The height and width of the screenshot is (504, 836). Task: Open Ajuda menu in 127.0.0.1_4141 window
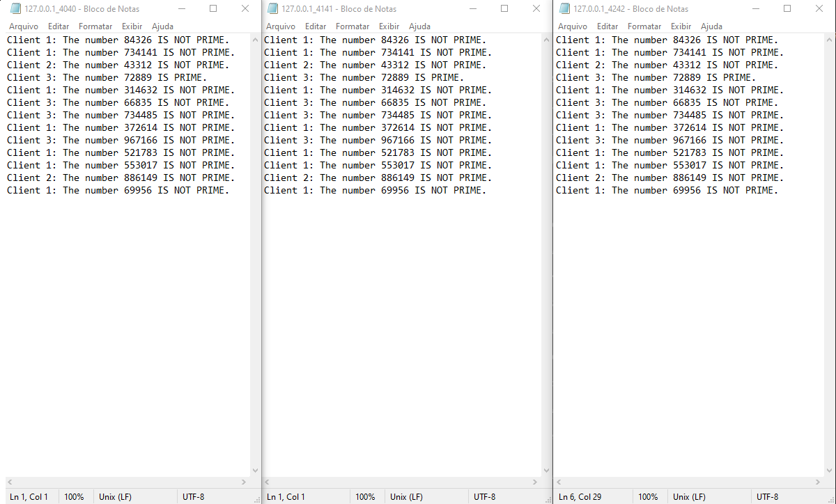point(420,26)
